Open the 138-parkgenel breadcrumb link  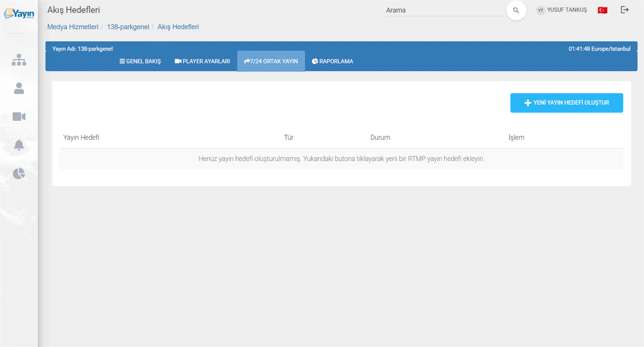[128, 27]
